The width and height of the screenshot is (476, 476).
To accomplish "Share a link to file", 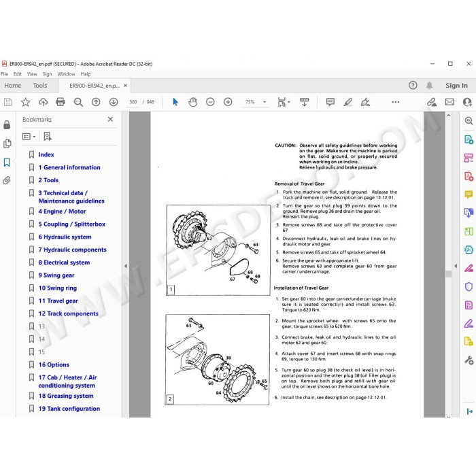I will pyautogui.click(x=432, y=102).
